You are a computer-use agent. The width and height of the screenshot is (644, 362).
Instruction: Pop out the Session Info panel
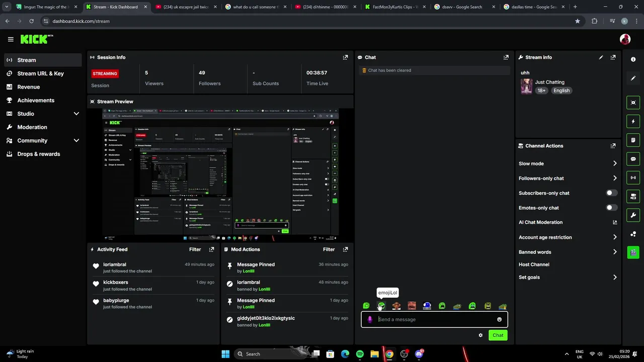(x=345, y=57)
